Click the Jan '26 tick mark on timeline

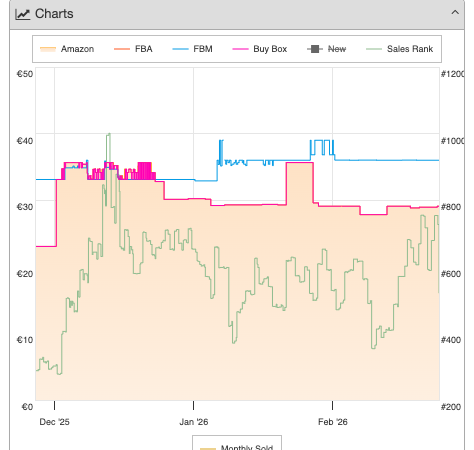[x=193, y=406]
